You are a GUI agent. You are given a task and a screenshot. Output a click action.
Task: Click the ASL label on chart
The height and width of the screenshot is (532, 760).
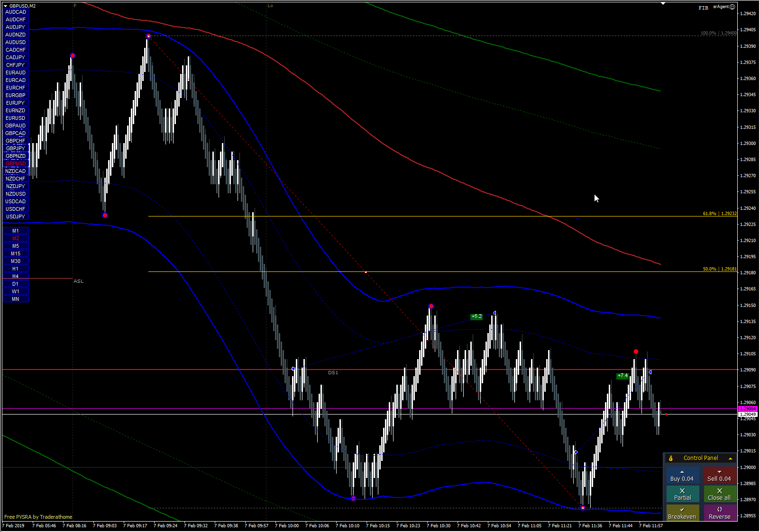point(79,281)
